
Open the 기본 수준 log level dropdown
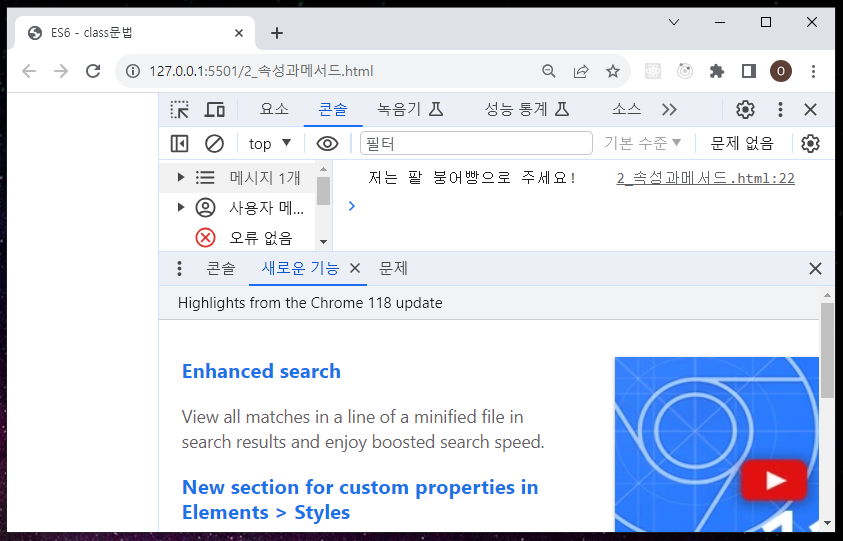(642, 143)
